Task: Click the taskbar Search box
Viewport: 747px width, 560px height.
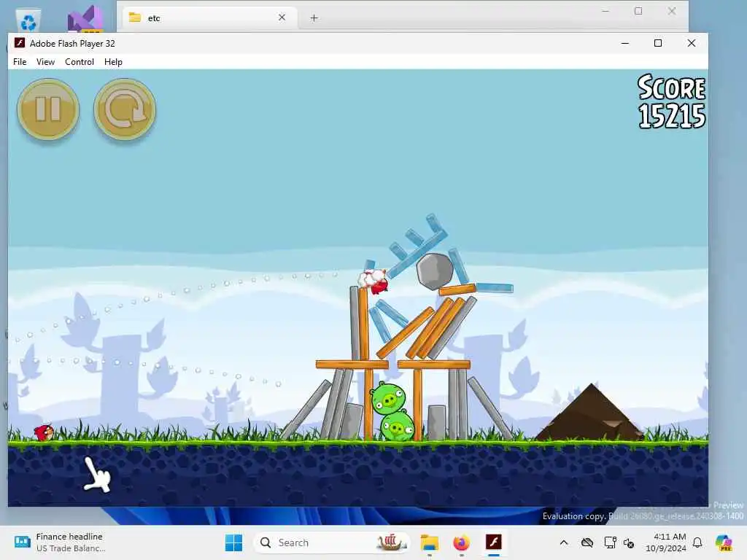Action: point(332,542)
